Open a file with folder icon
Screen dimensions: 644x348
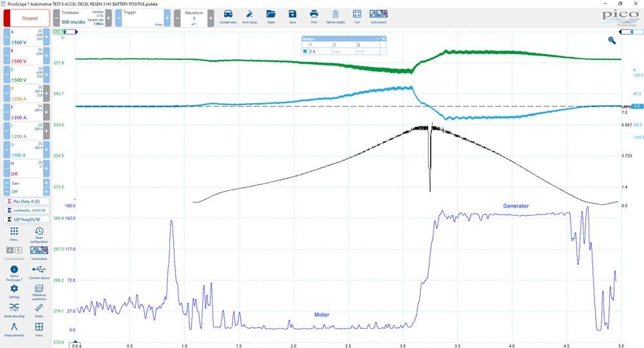[271, 17]
